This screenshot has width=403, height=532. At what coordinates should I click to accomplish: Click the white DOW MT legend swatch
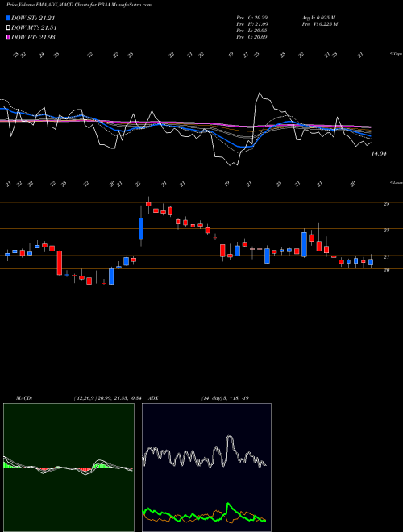9,28
